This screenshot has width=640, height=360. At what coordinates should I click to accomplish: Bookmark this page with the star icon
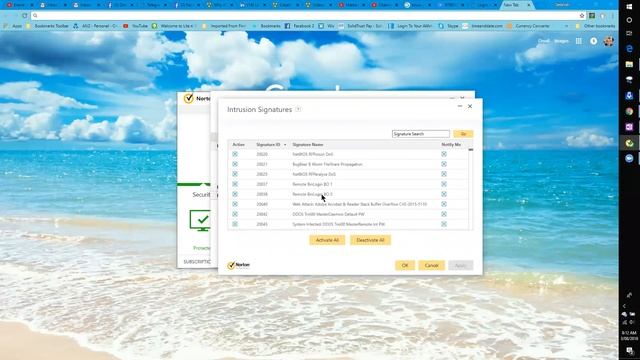pos(582,16)
